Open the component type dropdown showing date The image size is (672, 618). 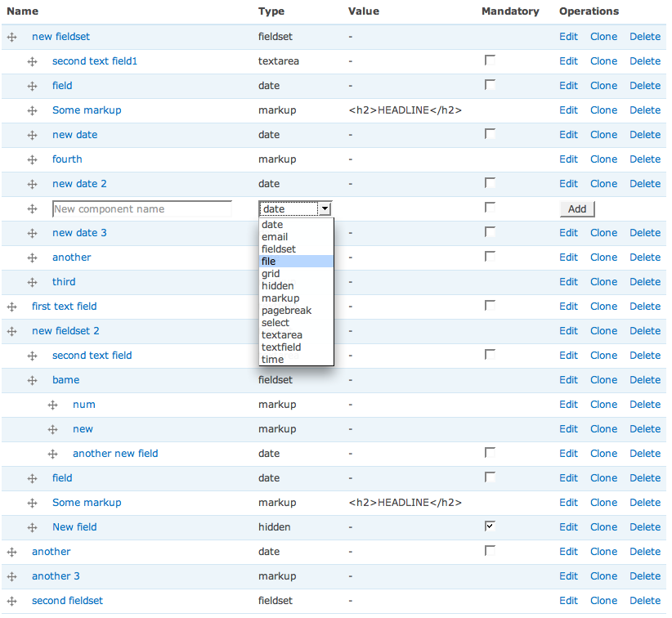295,208
